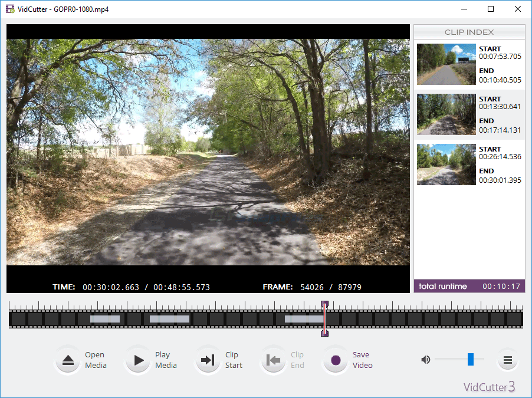This screenshot has width=532, height=398.
Task: Click the video preview area
Action: 208,152
